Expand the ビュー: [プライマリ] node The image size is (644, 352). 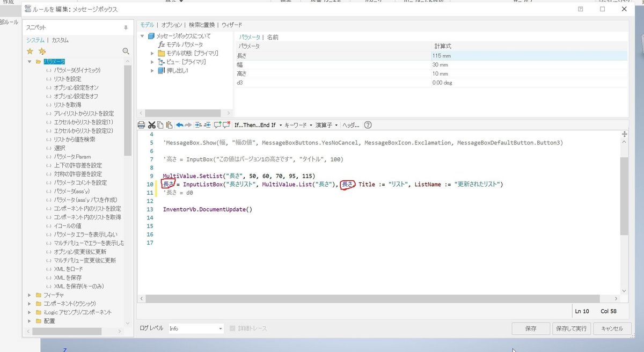point(152,62)
